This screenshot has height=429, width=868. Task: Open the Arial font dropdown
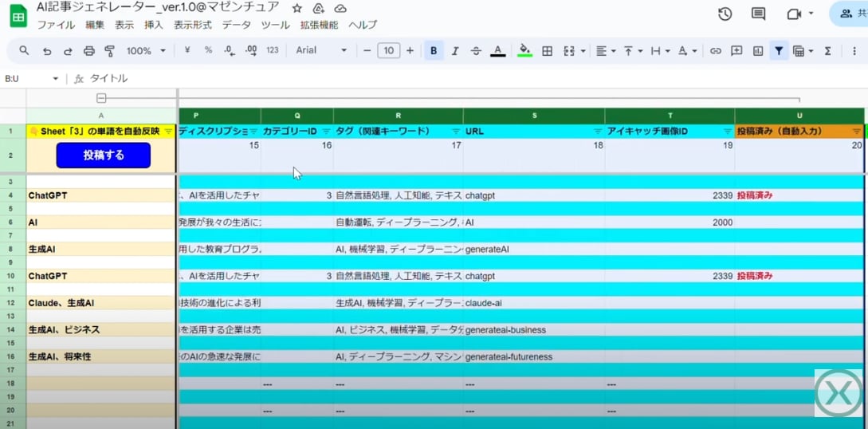321,50
